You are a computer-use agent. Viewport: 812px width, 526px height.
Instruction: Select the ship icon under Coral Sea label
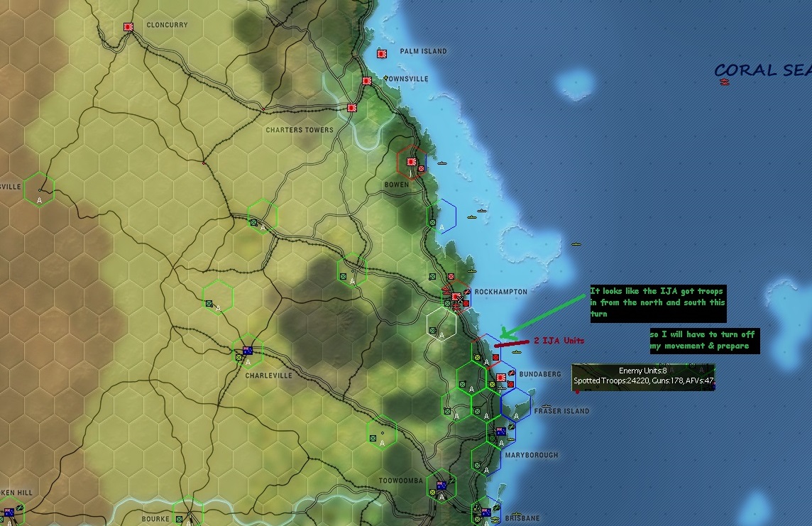(x=725, y=82)
